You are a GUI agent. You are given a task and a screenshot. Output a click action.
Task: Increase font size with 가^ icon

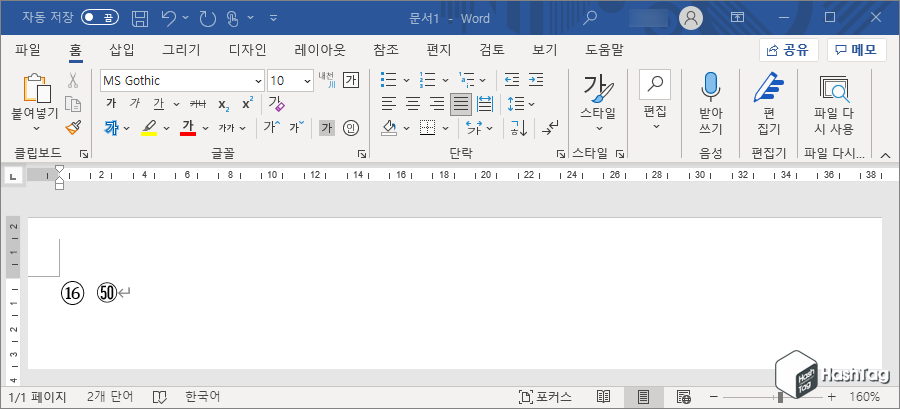click(271, 127)
